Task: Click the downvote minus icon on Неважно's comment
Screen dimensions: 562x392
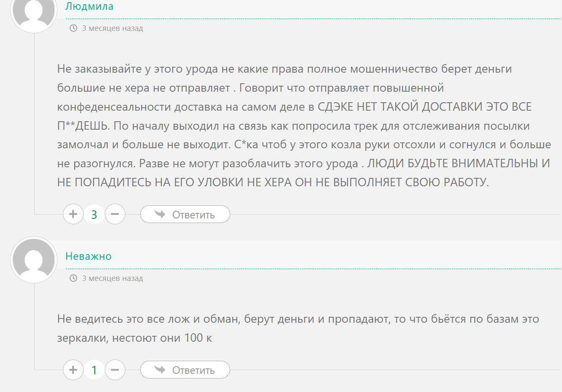Action: tap(115, 370)
